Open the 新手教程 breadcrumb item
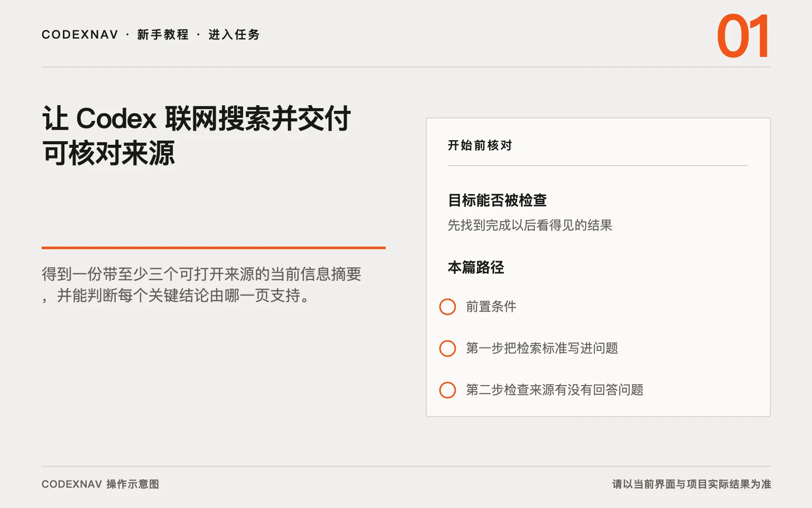 coord(163,35)
